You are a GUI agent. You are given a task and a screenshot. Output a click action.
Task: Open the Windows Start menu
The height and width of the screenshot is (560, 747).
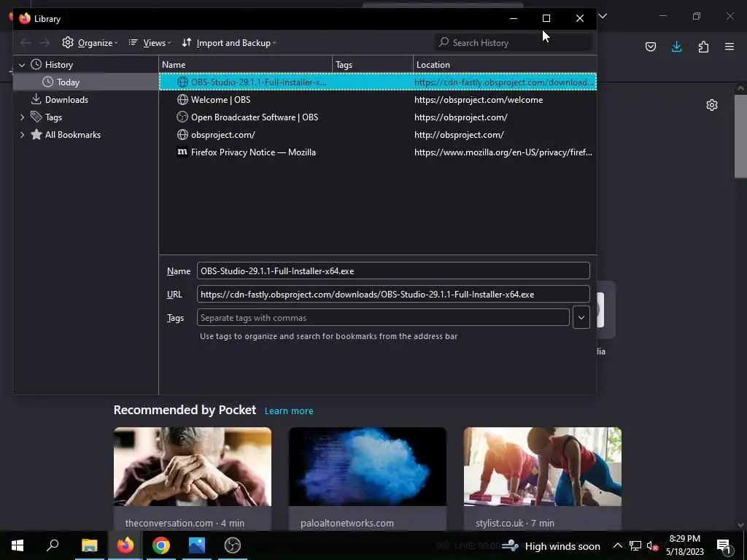18,545
